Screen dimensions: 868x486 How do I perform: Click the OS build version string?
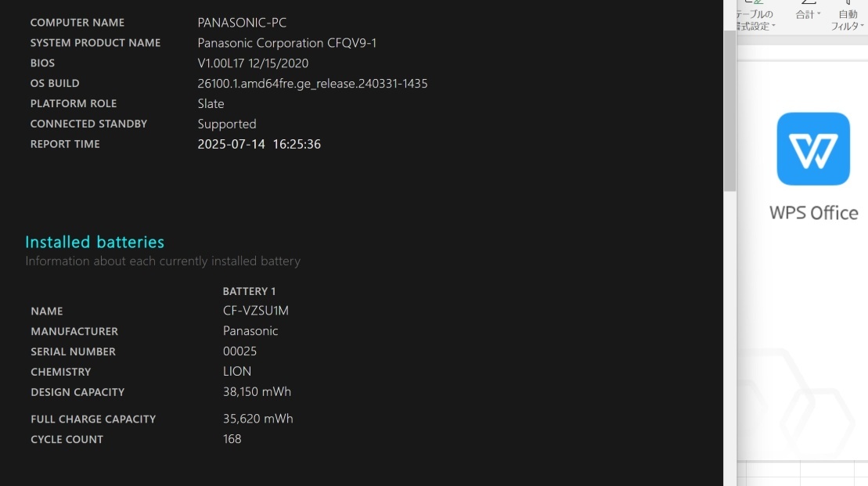click(x=312, y=83)
